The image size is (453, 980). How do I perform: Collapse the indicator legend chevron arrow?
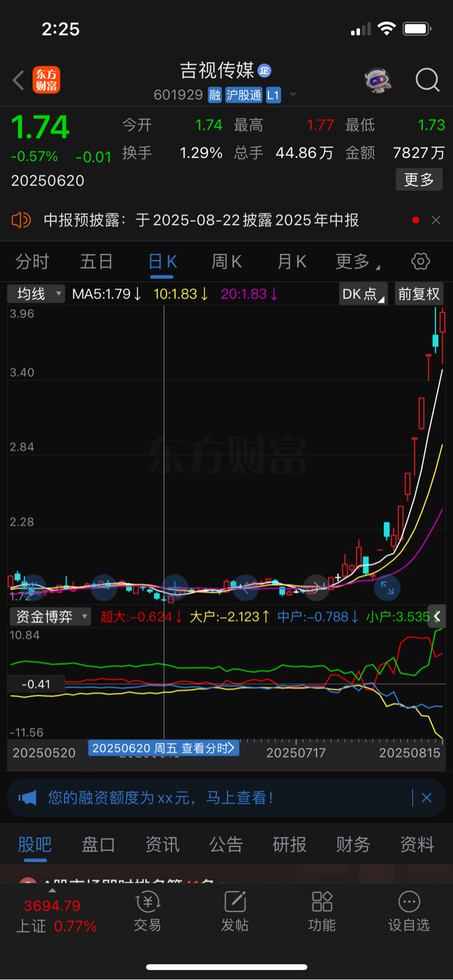click(436, 616)
